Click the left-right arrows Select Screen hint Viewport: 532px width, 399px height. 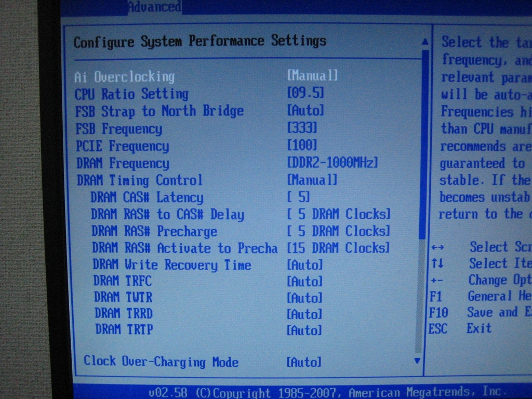(482, 247)
